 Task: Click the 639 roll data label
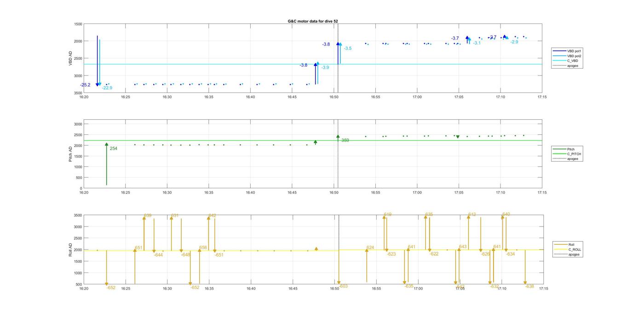148,215
